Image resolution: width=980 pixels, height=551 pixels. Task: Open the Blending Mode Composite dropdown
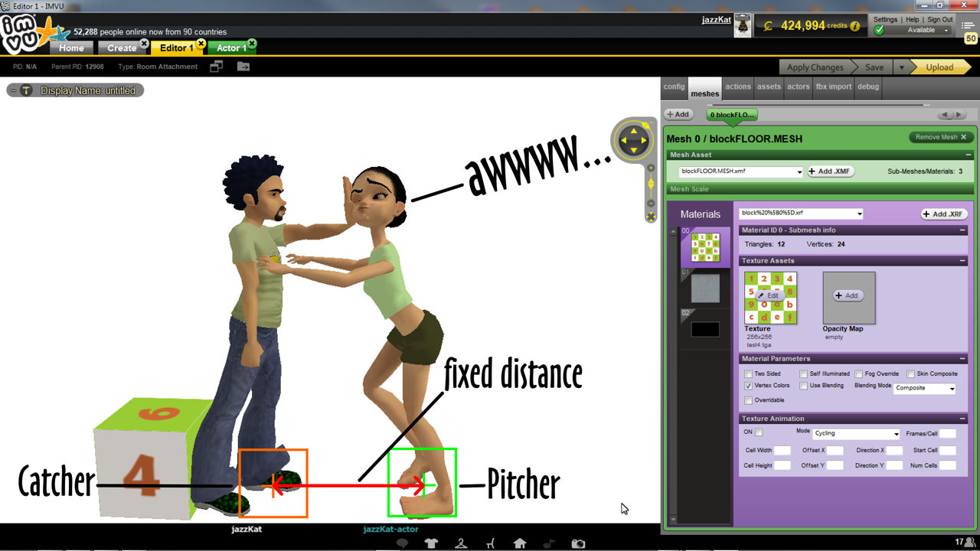click(x=925, y=388)
